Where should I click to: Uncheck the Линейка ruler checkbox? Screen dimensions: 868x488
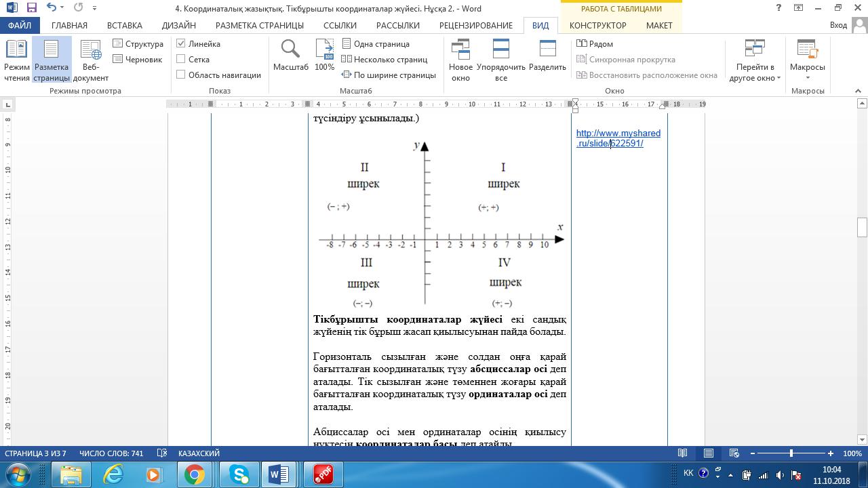[181, 43]
